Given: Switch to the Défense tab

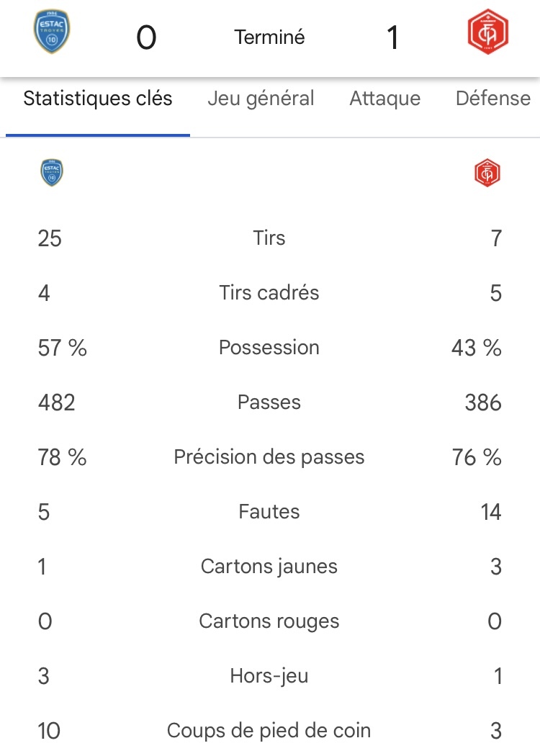Looking at the screenshot, I should pyautogui.click(x=493, y=99).
